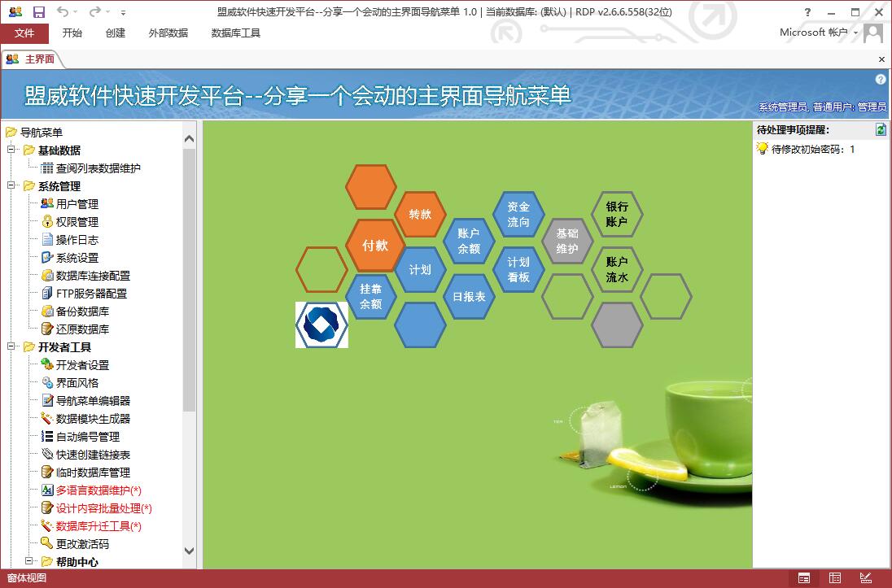This screenshot has height=588, width=892.
Task: Click the 界面风格 icon
Action: click(47, 383)
